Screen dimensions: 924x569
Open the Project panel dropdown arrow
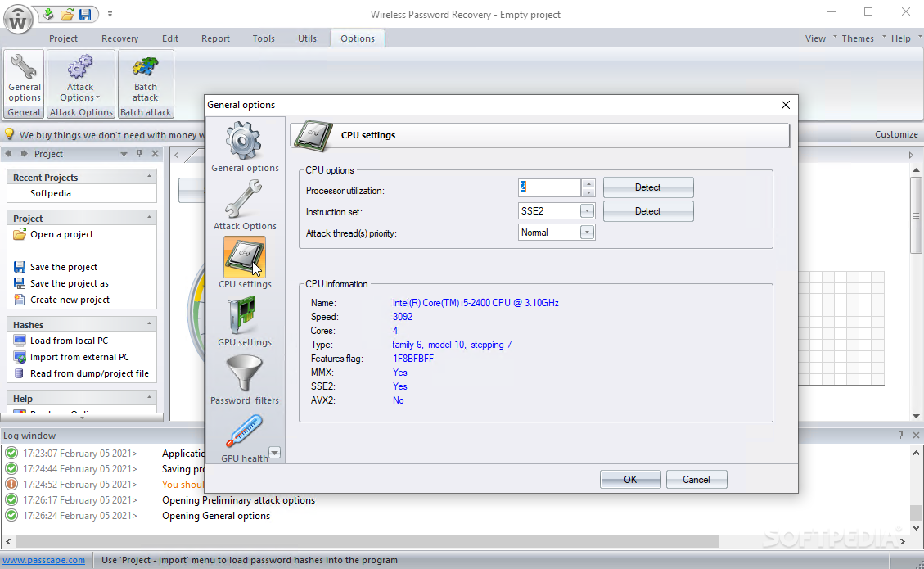[x=124, y=154]
